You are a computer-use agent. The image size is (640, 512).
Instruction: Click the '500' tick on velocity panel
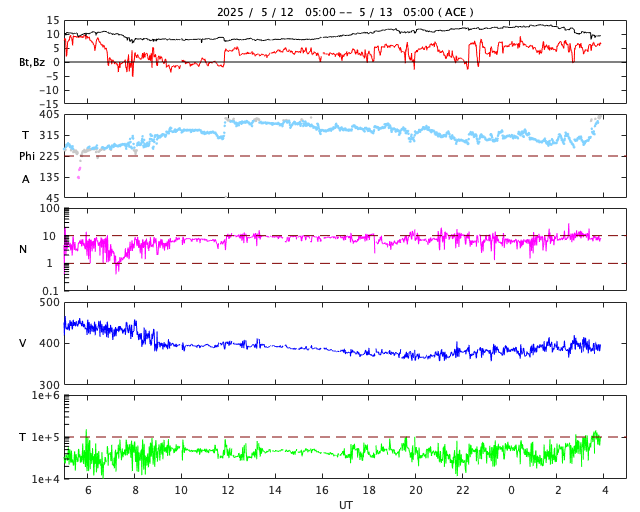(49, 303)
